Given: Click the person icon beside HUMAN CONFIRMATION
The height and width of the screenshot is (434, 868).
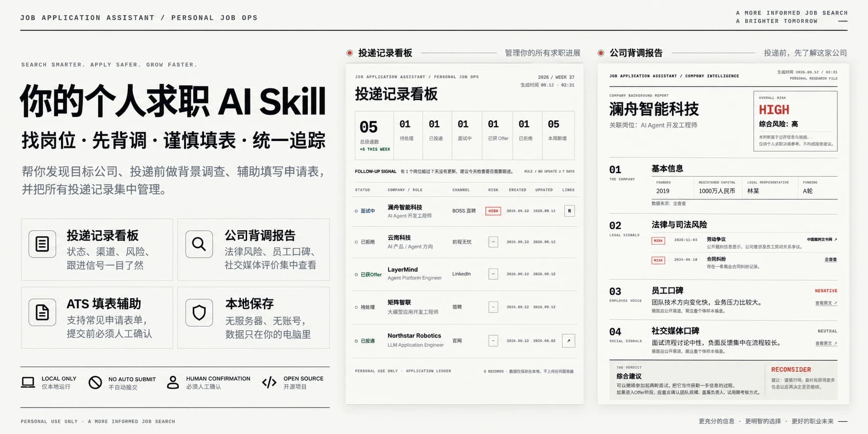Looking at the screenshot, I should [x=173, y=382].
